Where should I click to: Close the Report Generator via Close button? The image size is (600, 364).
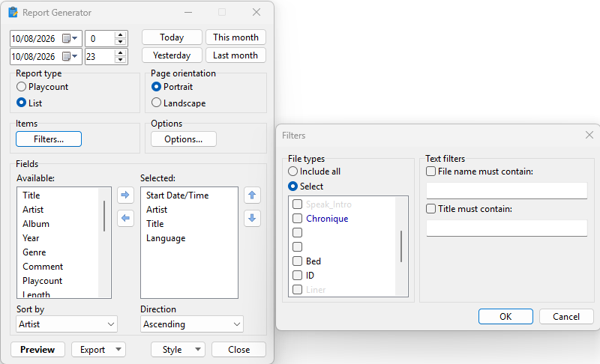pyautogui.click(x=238, y=350)
